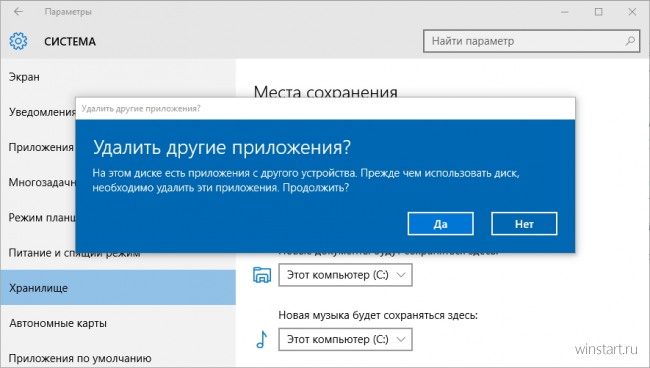Open the documents location dropdown
This screenshot has width=650, height=368.
click(345, 275)
